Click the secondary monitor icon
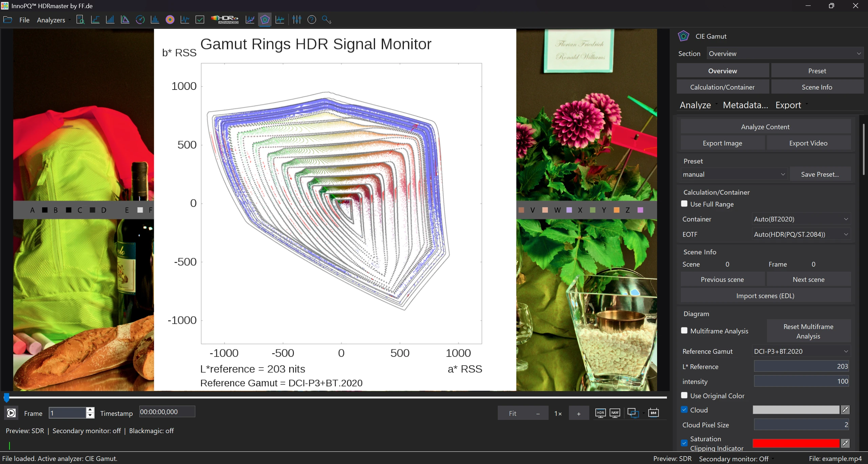868x464 pixels. click(633, 413)
